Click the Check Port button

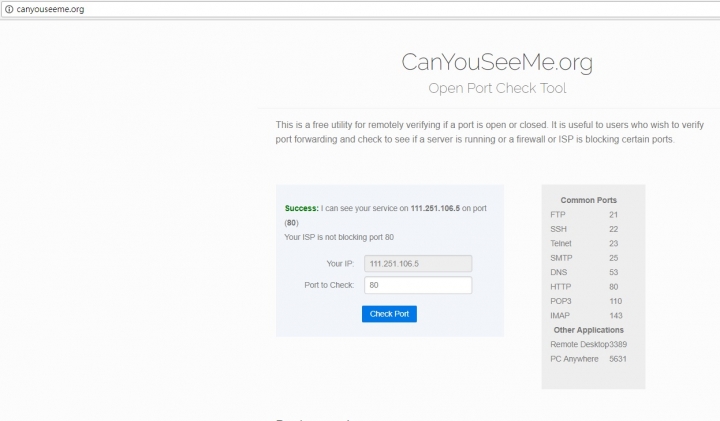click(x=389, y=314)
